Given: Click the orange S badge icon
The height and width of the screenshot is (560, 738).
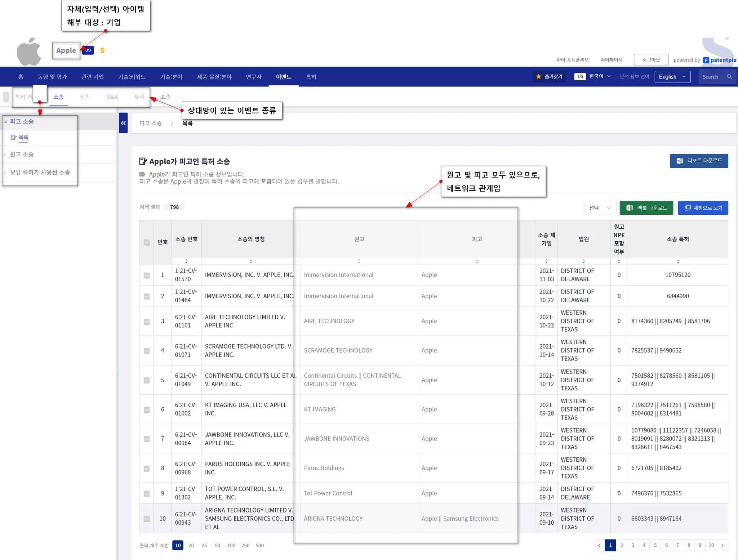Looking at the screenshot, I should (x=102, y=50).
